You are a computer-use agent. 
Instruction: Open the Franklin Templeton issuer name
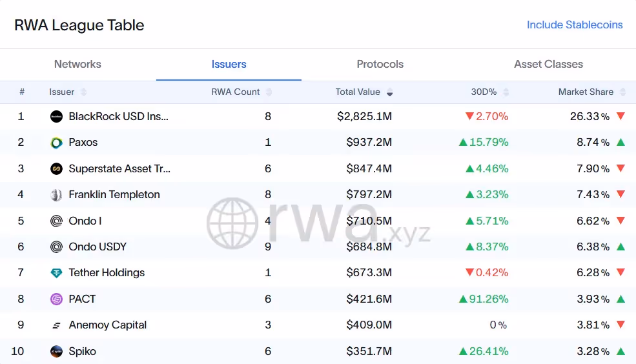click(114, 194)
